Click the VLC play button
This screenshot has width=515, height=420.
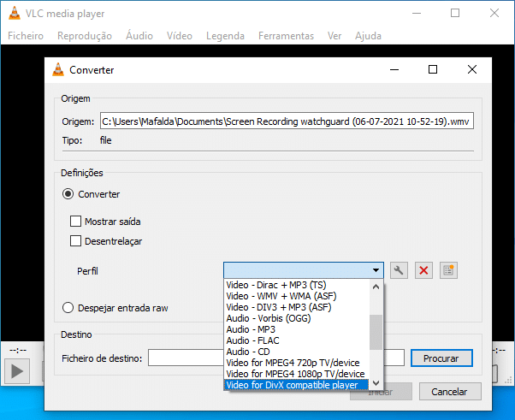point(17,371)
